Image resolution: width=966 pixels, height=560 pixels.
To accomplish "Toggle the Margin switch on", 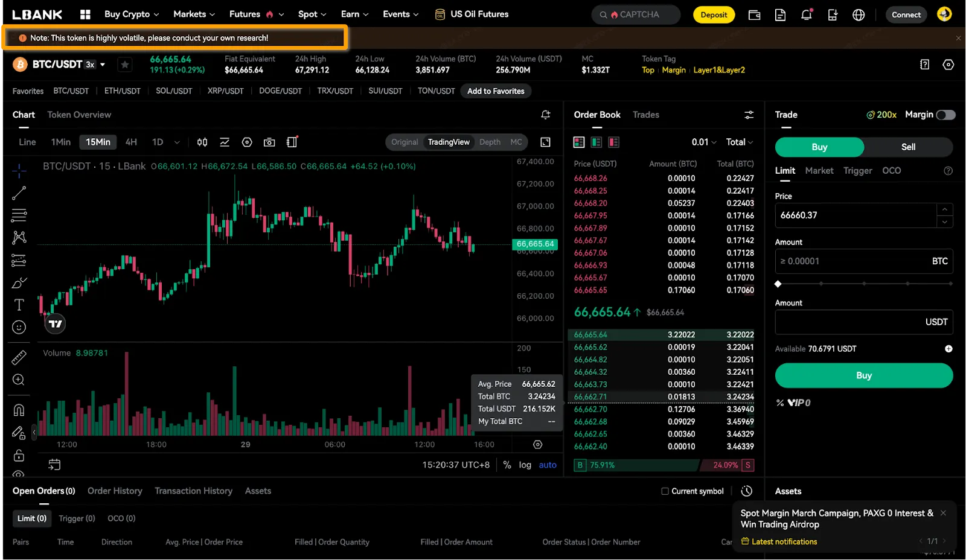I will coord(945,115).
